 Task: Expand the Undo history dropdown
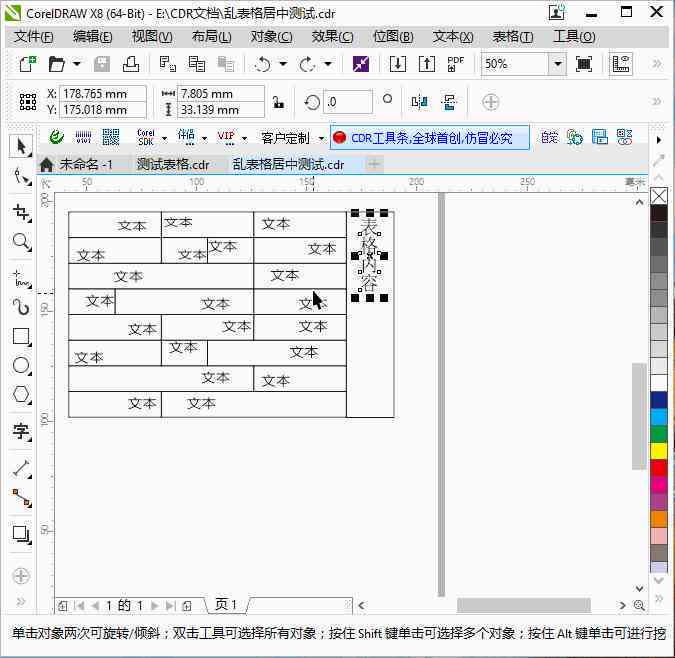pos(283,64)
